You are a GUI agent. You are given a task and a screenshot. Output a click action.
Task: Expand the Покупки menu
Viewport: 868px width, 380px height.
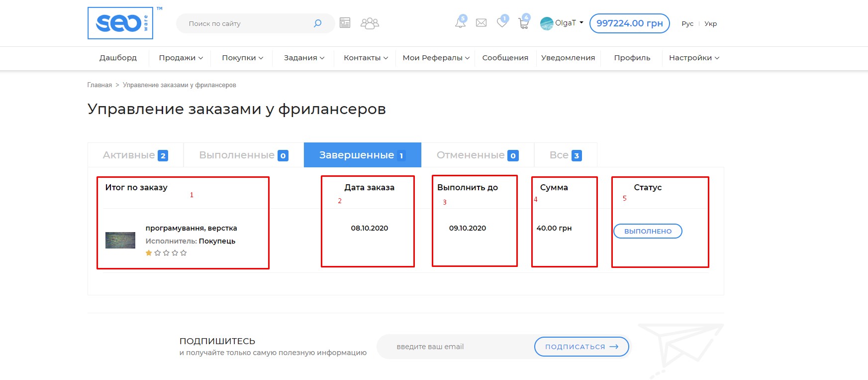[x=242, y=58]
